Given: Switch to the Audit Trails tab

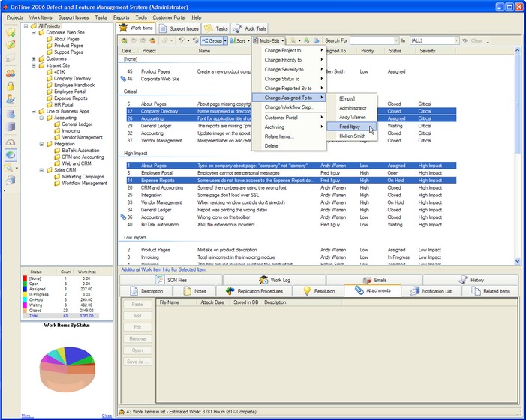Looking at the screenshot, I should click(x=250, y=28).
